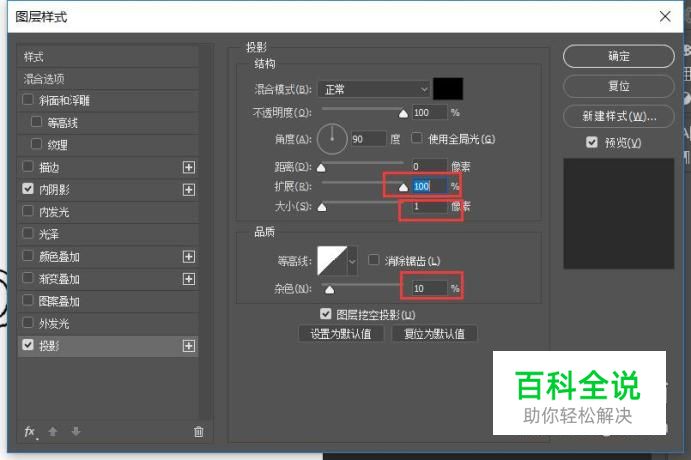
Task: Click the contour curve thumbnail
Action: 332,261
